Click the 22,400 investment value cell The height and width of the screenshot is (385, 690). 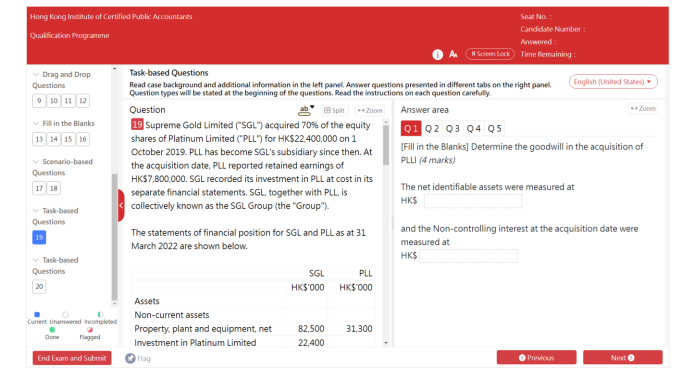(x=311, y=343)
